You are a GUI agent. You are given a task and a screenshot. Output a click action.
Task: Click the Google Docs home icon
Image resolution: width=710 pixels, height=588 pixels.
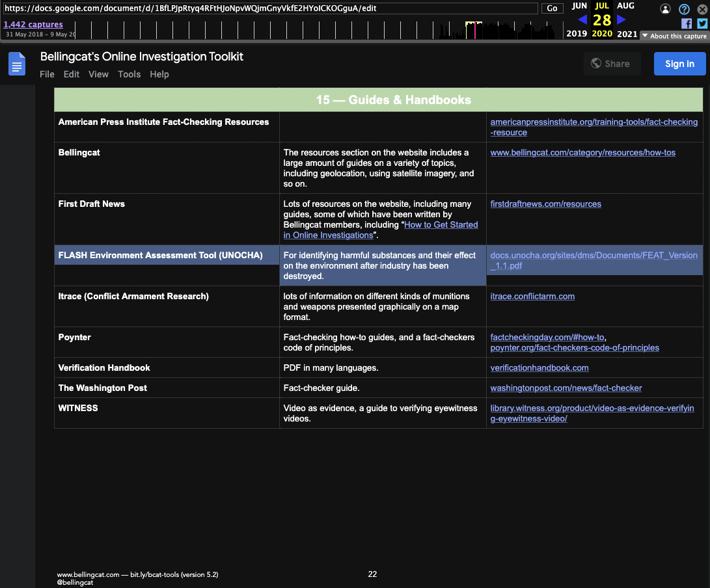click(17, 64)
